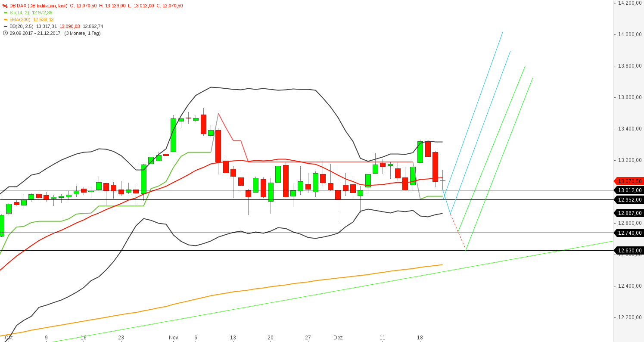Select the Dez label on the time axis

tap(338, 338)
